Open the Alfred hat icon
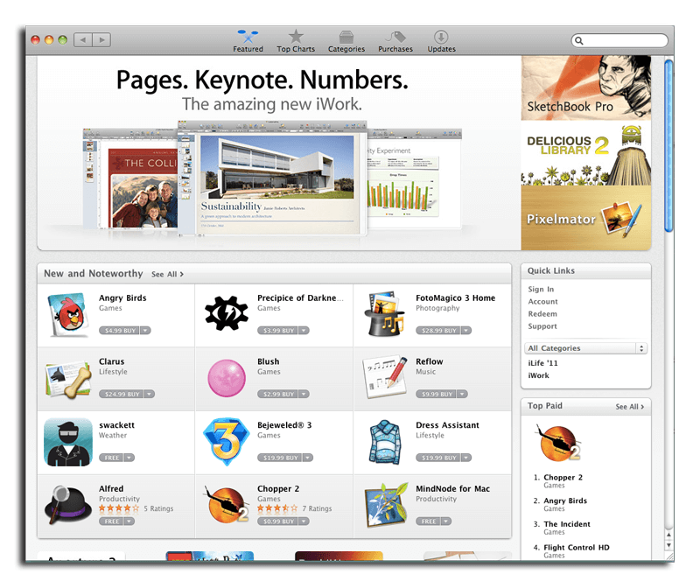This screenshot has height=588, width=700. click(x=68, y=505)
